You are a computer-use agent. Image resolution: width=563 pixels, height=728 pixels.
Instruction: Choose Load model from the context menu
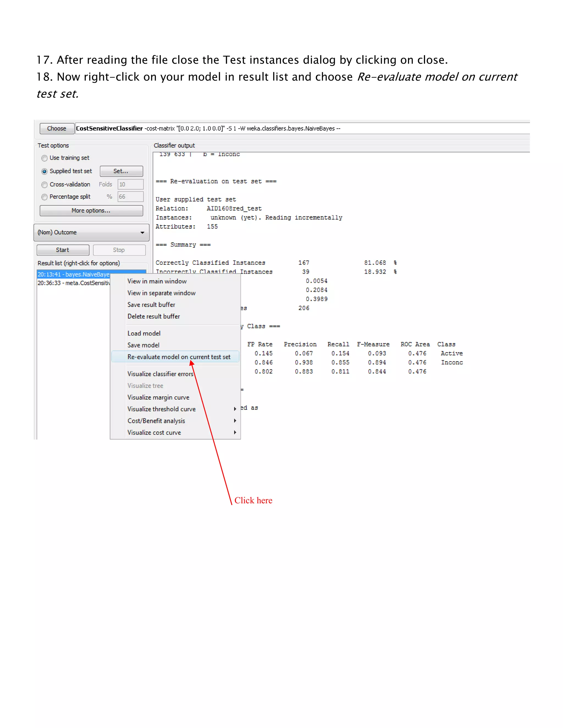pyautogui.click(x=144, y=333)
